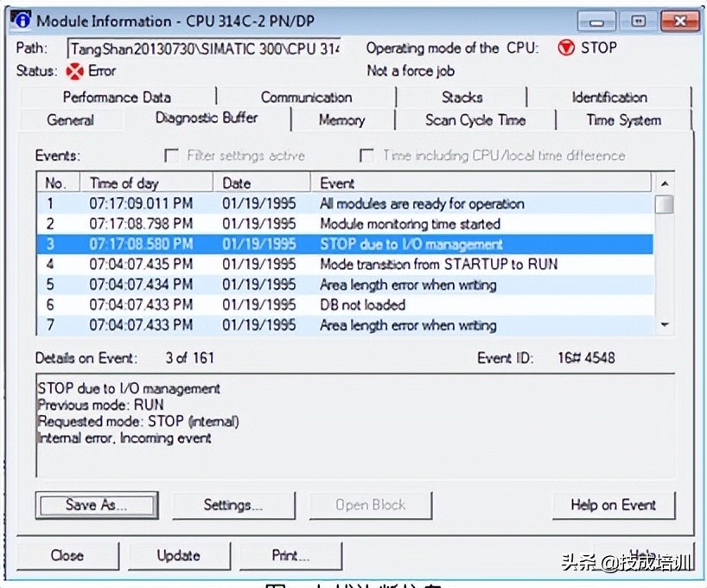Click the Print... button

pos(290,555)
